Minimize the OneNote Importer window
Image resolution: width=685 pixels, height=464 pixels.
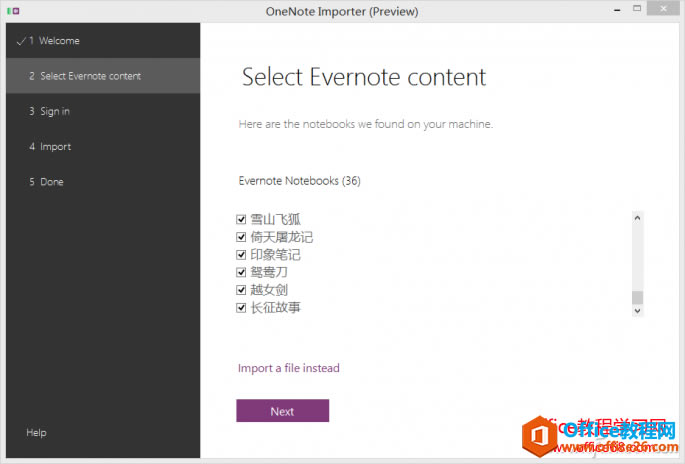tap(617, 10)
